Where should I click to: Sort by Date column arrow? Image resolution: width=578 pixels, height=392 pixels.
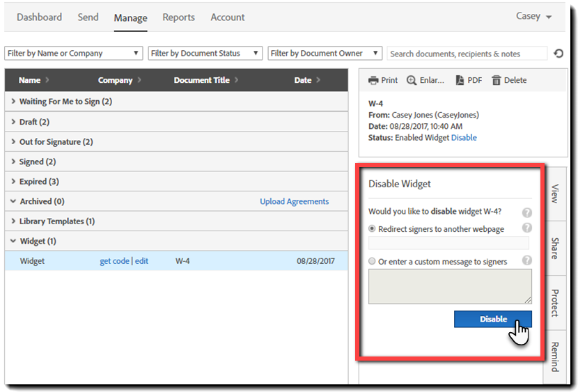click(x=318, y=79)
